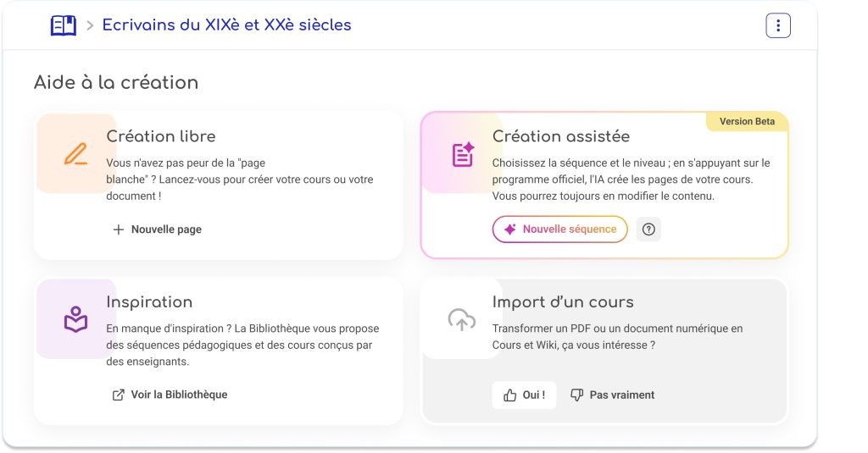868x453 pixels.
Task: Select the 'Import d'un cours' card title
Action: point(563,302)
